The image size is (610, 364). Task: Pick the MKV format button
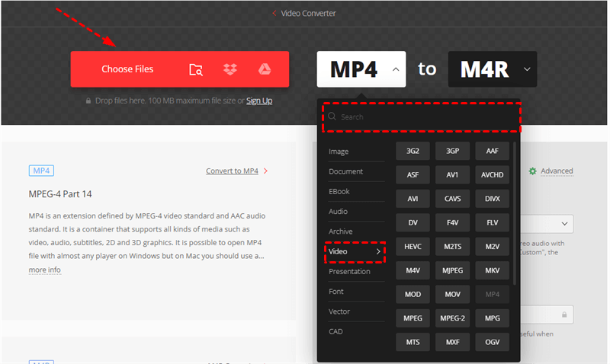tap(492, 270)
